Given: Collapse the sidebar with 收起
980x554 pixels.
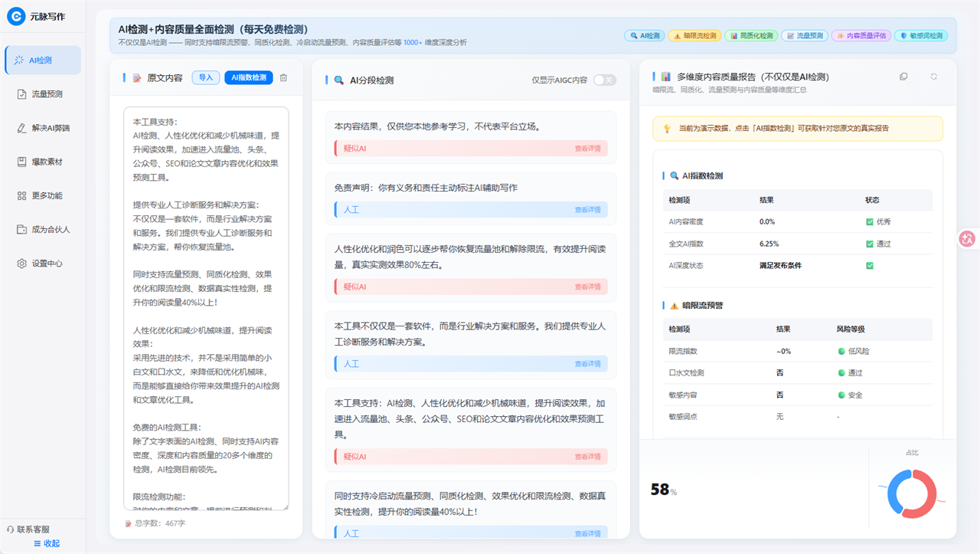Looking at the screenshot, I should [x=47, y=543].
